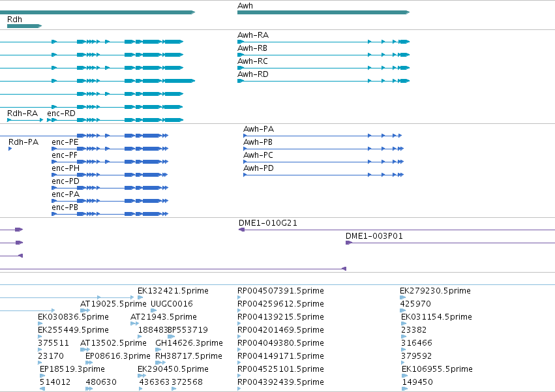Select the enc-PD protein feature
555x392 pixels.
[110, 188]
